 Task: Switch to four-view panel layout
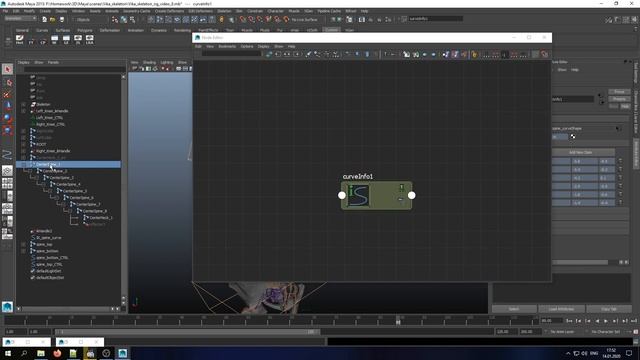tap(7, 183)
